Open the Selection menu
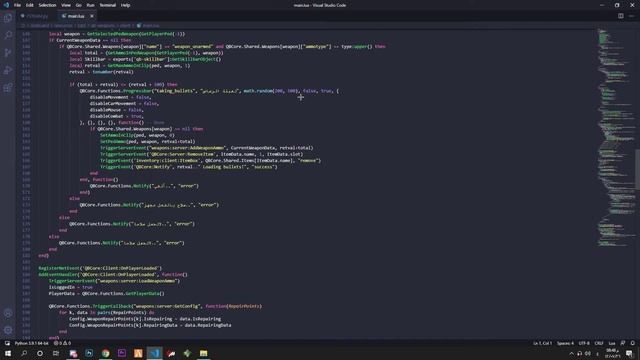Image resolution: width=640 pixels, height=360 pixels. pos(47,5)
